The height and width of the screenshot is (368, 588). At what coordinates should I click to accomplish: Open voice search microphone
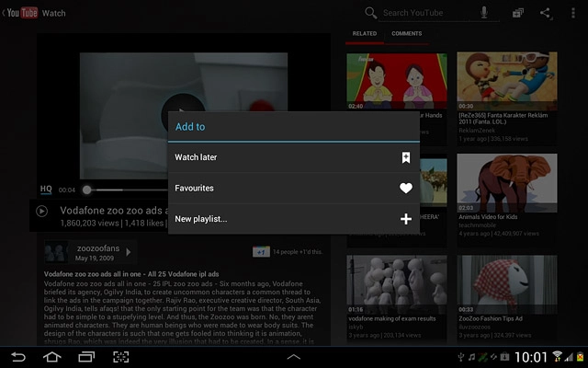point(484,13)
